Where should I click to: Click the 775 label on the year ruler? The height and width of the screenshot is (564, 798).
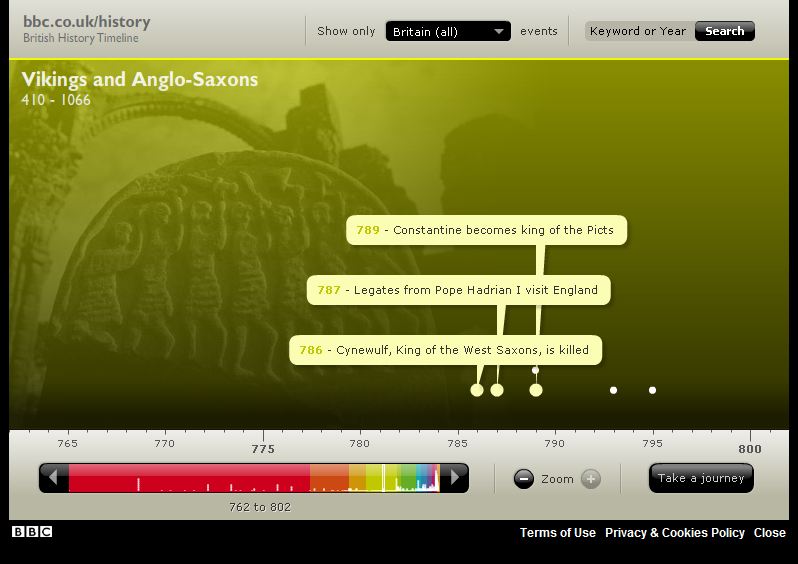(263, 449)
